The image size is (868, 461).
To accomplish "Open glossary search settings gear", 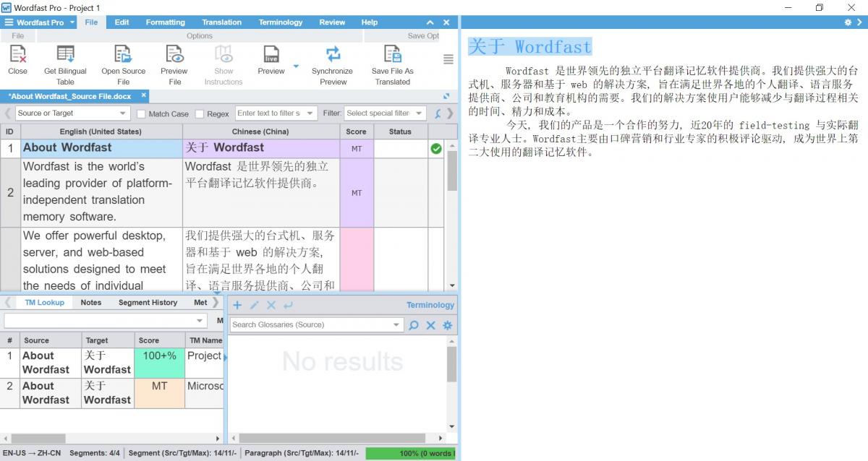I will click(447, 325).
